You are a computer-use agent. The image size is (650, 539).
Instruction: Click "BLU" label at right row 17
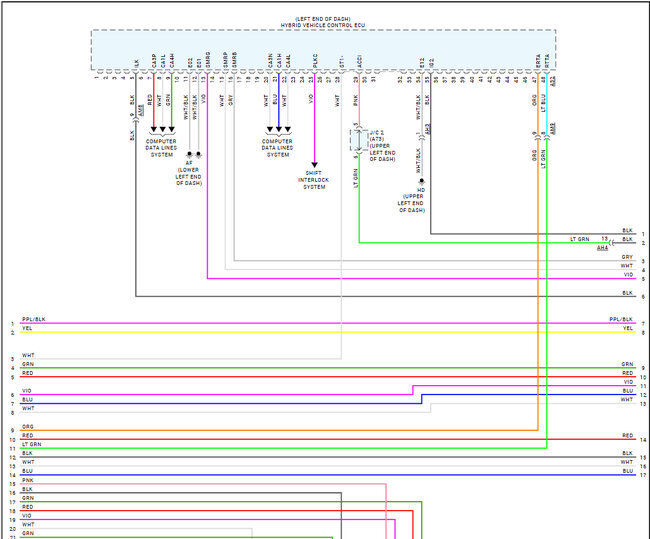[628, 471]
